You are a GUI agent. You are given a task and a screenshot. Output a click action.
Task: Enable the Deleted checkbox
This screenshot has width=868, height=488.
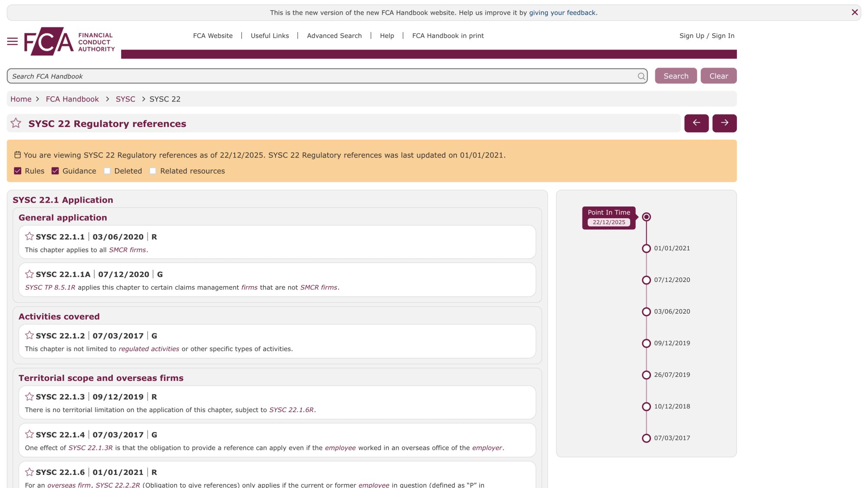(x=107, y=171)
